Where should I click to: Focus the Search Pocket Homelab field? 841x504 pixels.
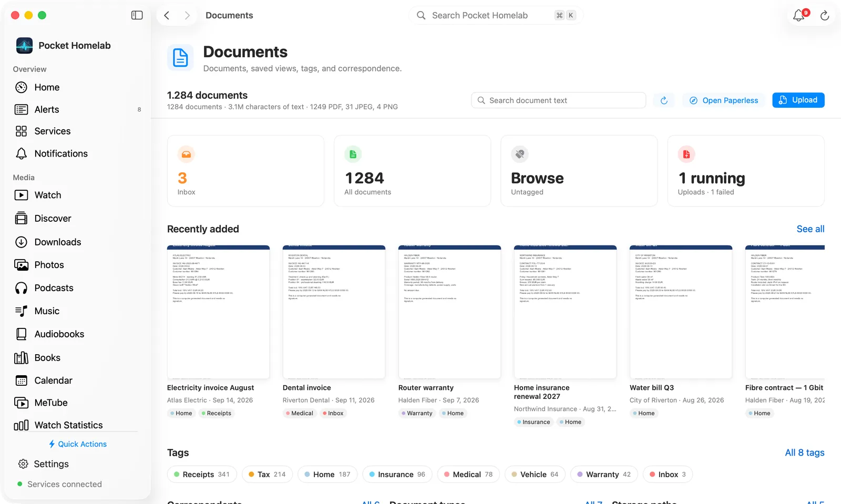tap(496, 15)
